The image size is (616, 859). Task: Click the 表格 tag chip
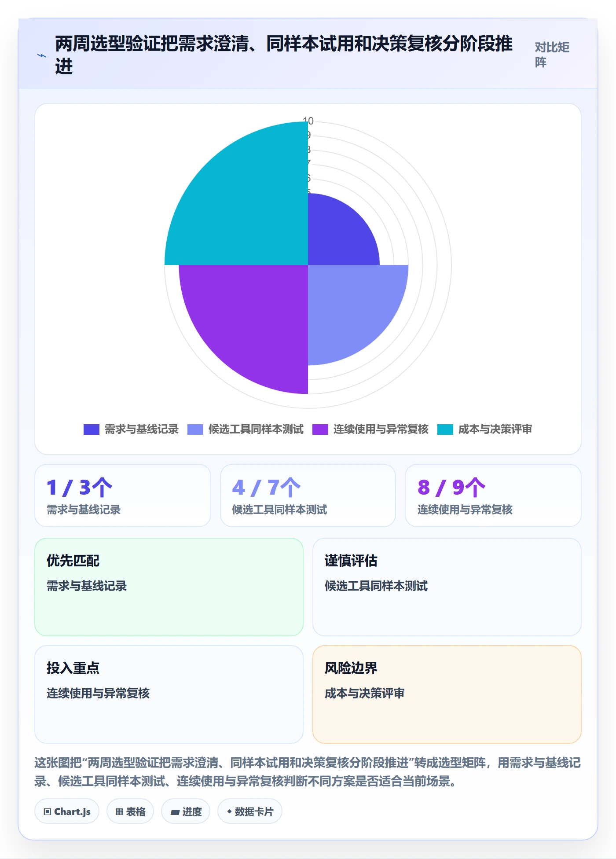pos(130,811)
